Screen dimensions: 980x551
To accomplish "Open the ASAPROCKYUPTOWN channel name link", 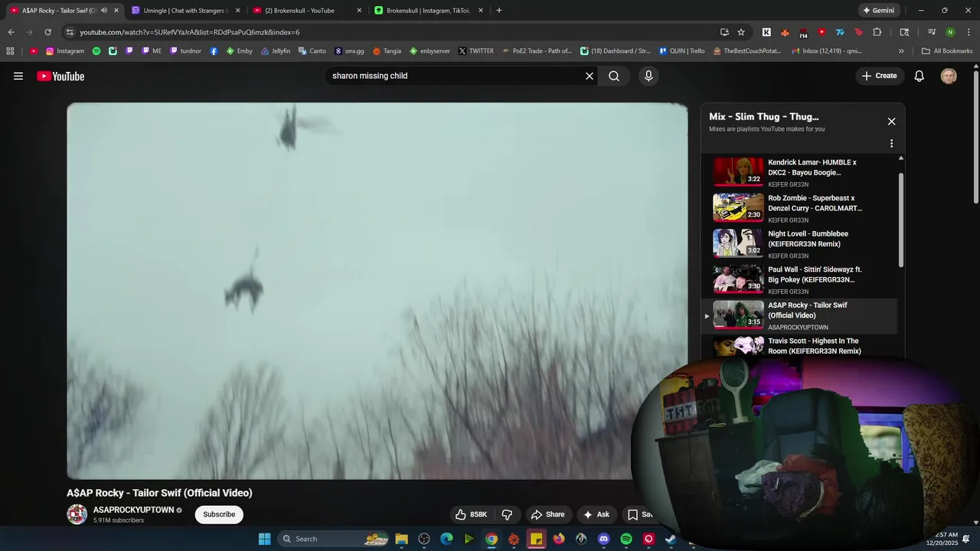I will 133,510.
